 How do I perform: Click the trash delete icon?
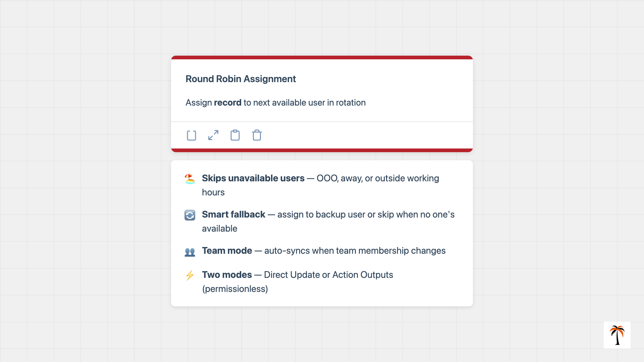coord(257,135)
